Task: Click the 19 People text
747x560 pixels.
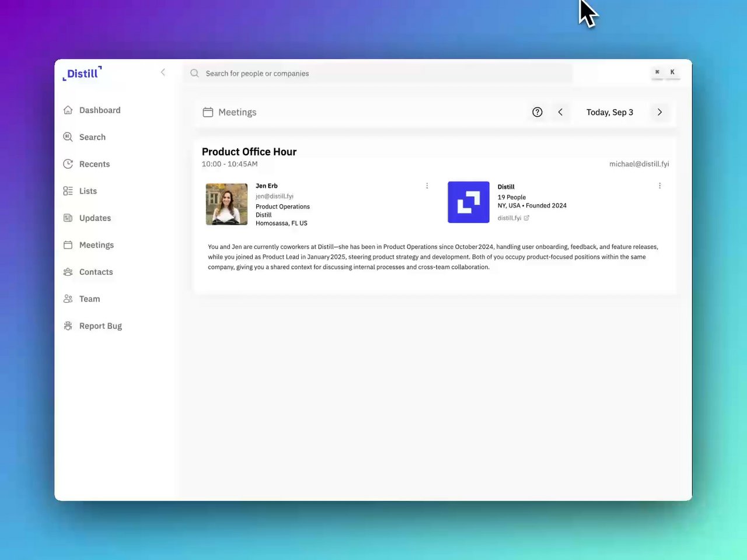Action: [512, 197]
